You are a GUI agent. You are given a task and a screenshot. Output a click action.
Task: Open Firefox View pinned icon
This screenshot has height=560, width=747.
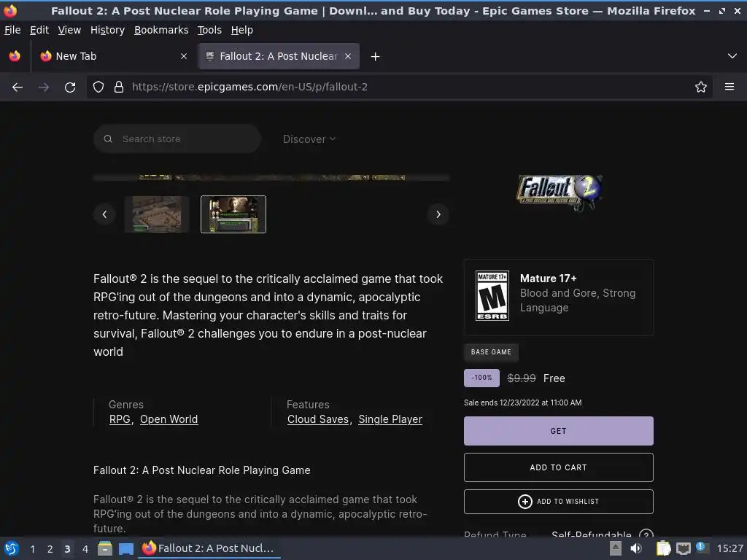click(x=15, y=56)
